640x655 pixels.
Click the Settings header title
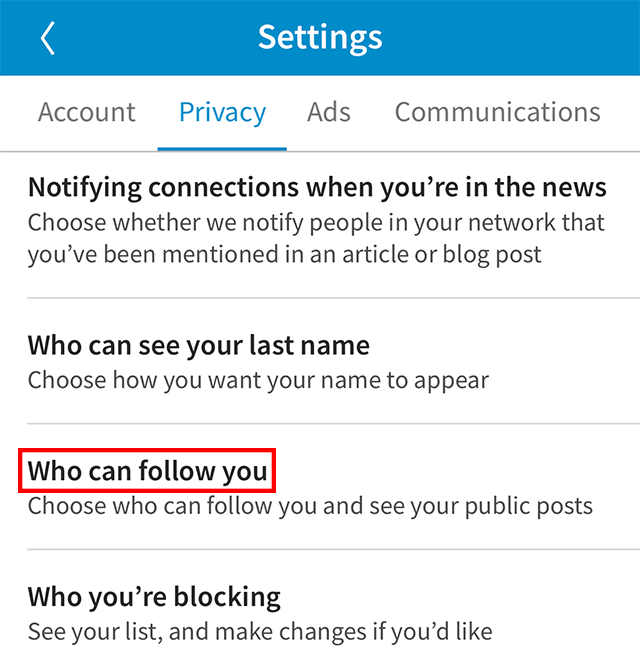tap(320, 38)
